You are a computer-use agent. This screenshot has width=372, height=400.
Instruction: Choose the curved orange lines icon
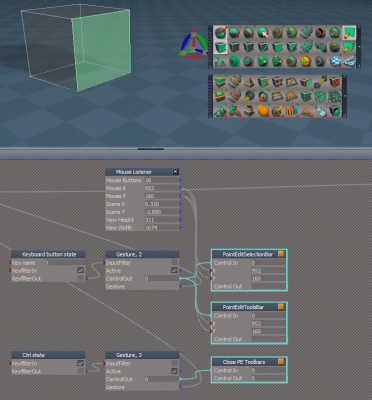tap(306, 111)
